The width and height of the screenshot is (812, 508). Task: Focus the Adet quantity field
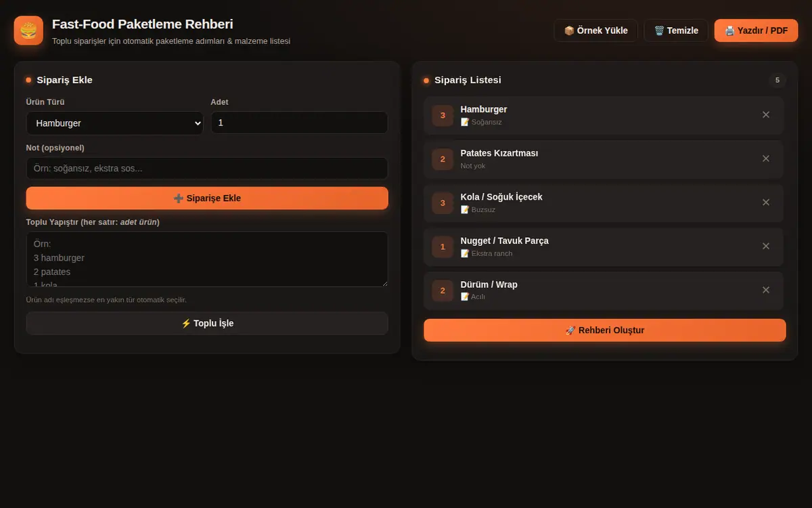click(299, 123)
